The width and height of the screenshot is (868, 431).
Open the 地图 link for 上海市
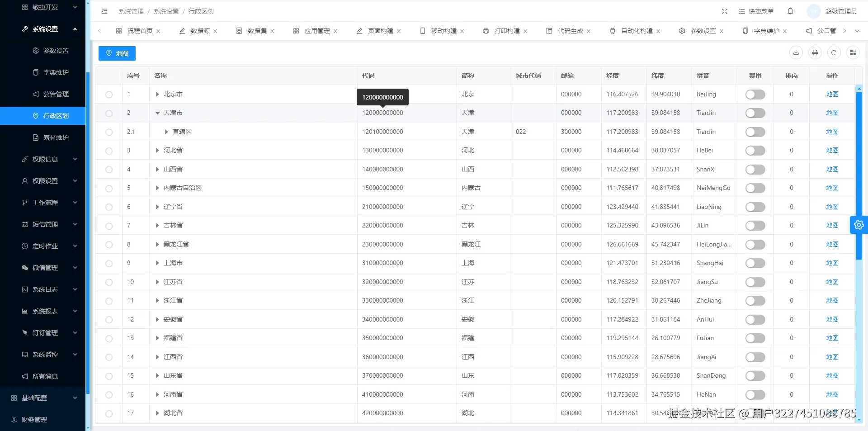click(x=832, y=263)
